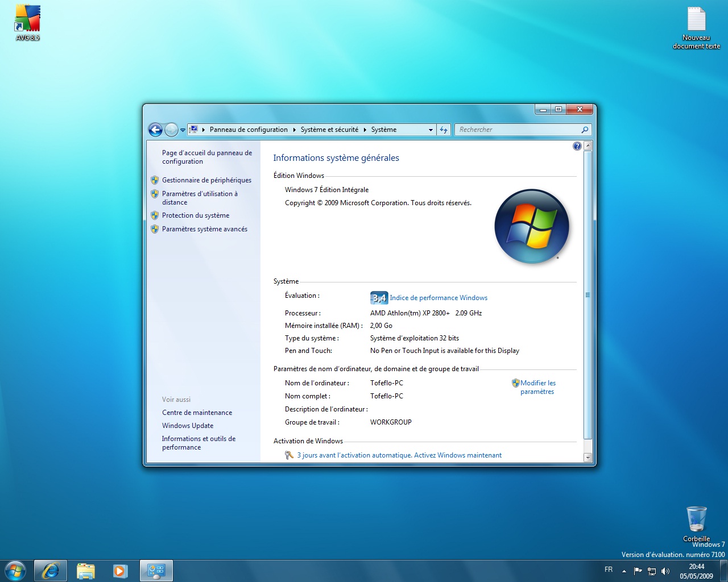Click Modifier les paramètres link
The image size is (728, 582).
pyautogui.click(x=538, y=387)
